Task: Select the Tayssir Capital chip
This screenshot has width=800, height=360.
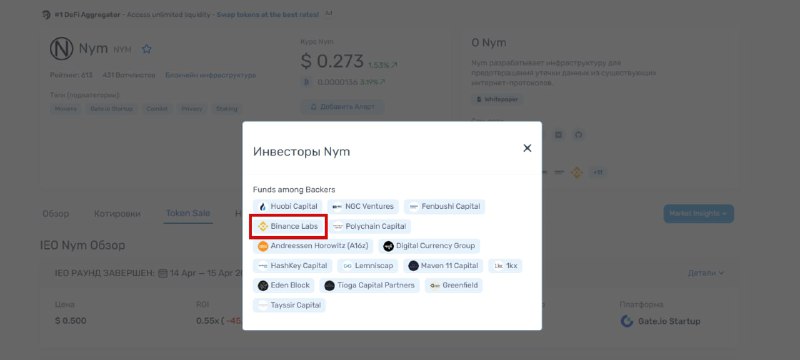Action: [x=289, y=305]
